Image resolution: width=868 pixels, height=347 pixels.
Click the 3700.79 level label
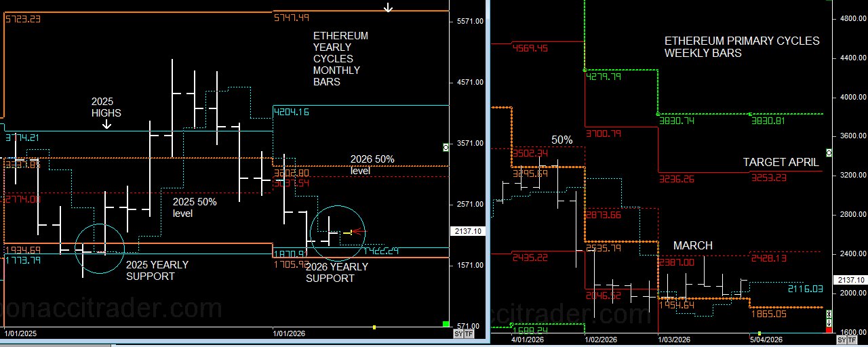coord(604,134)
